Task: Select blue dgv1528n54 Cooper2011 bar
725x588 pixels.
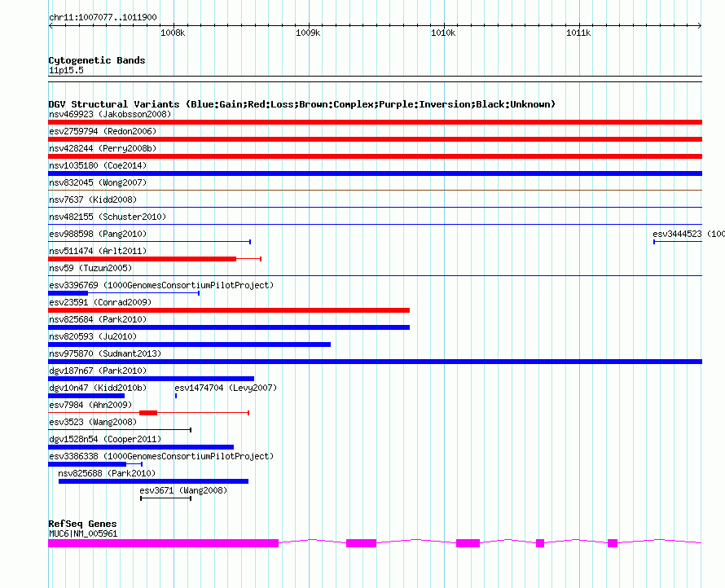Action: 141,447
